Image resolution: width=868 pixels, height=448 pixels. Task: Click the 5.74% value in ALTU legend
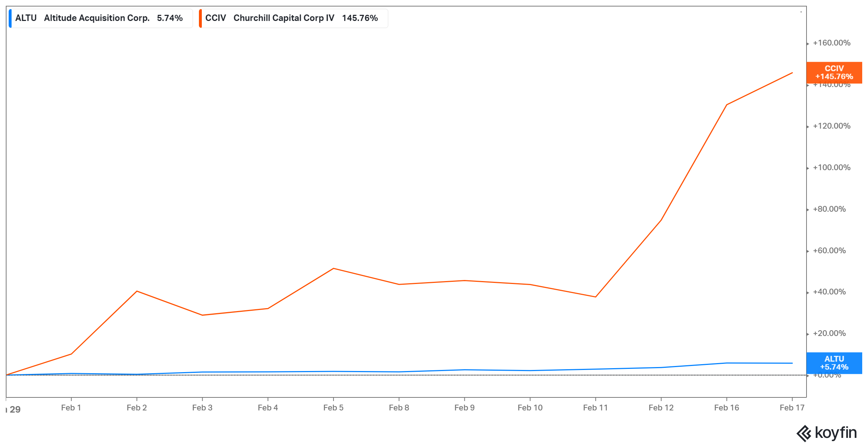[170, 18]
